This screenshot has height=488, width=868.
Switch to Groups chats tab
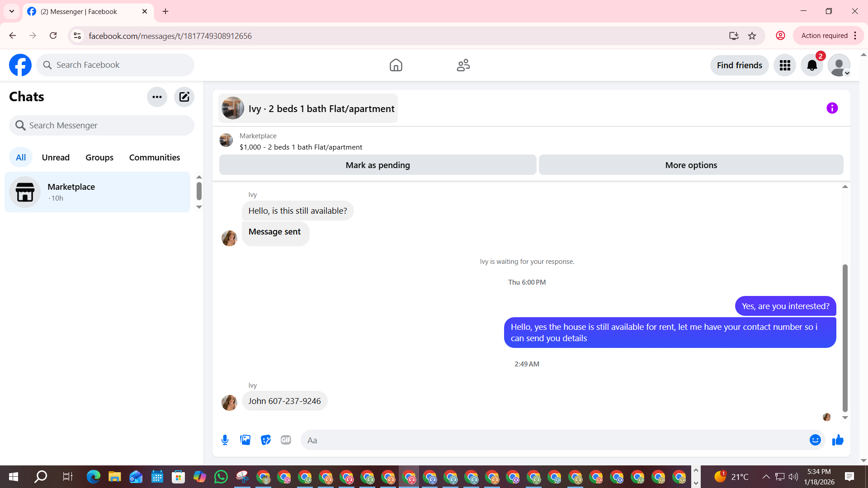(99, 157)
